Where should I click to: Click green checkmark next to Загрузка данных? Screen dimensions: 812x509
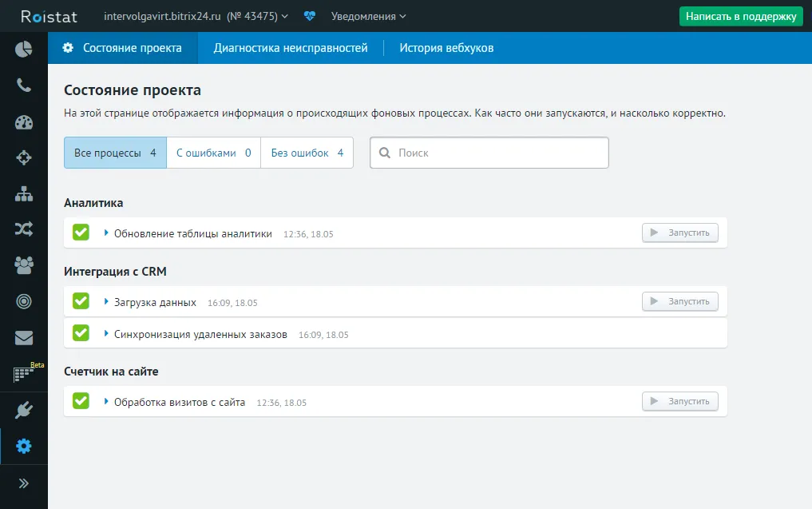click(81, 301)
